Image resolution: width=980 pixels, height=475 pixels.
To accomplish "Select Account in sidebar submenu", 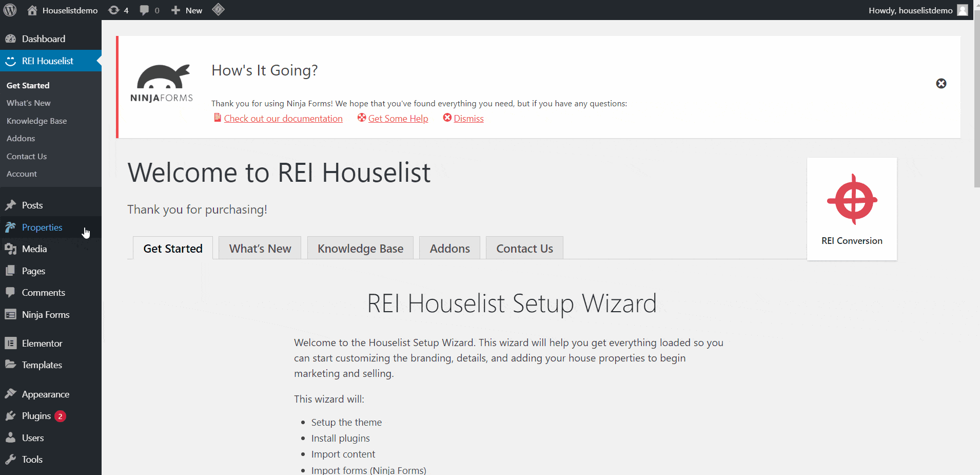I will 22,174.
